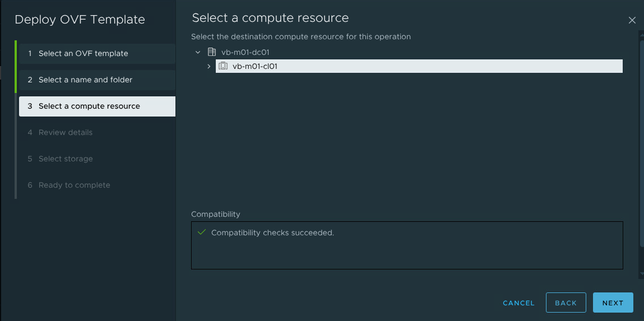Collapse the vb-m01-dc01 datacenter node
644x321 pixels.
click(x=198, y=52)
